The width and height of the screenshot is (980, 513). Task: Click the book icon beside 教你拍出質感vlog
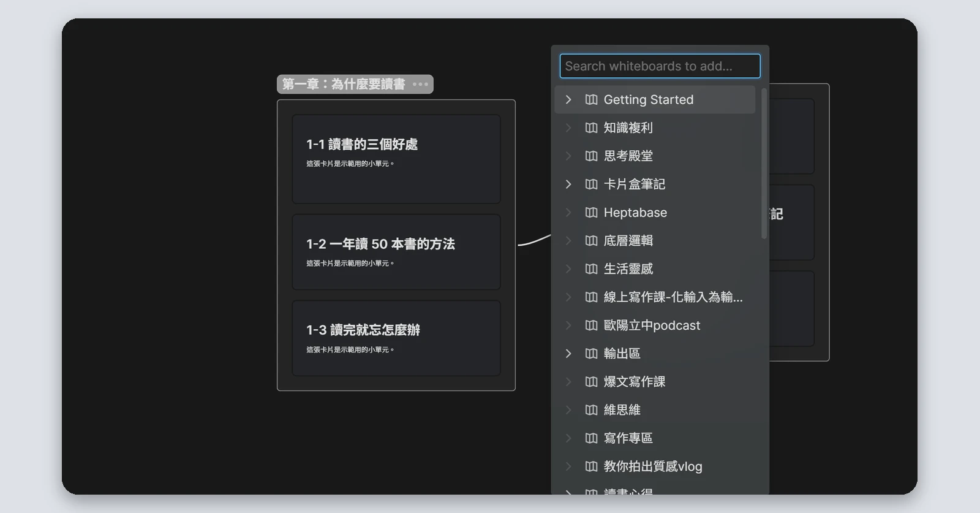591,466
